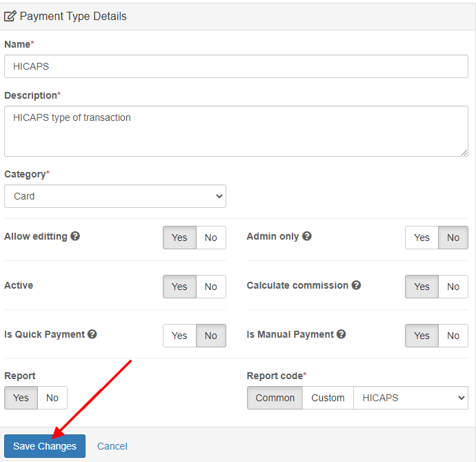This screenshot has width=476, height=462.
Task: Set Admin only to Yes
Action: click(x=422, y=238)
